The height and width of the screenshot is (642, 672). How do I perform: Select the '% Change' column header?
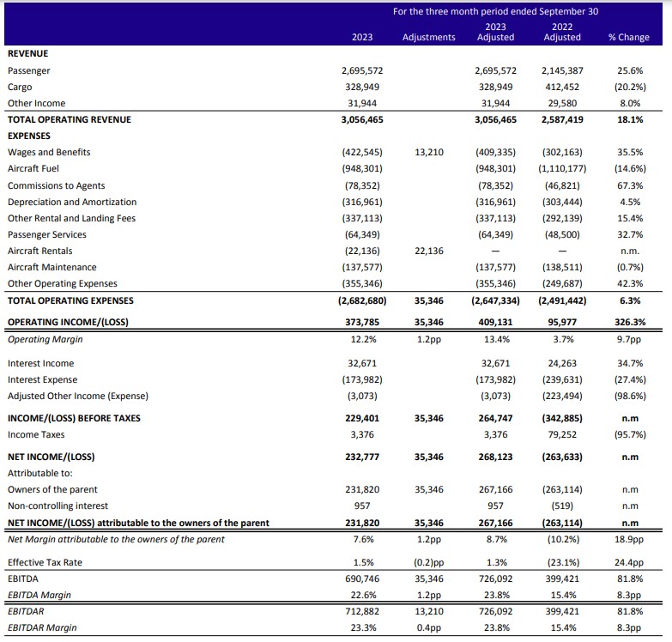click(629, 37)
